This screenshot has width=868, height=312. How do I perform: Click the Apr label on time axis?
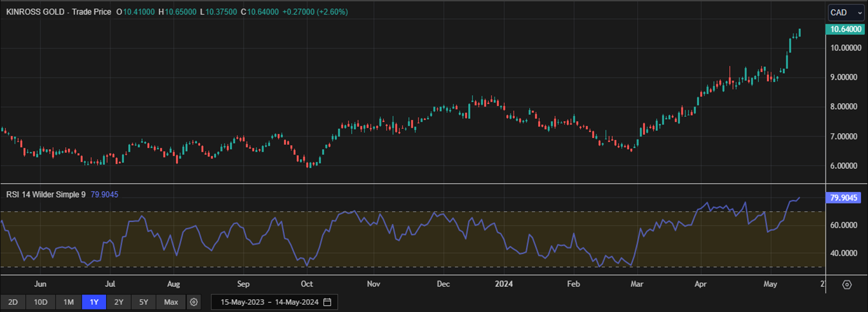[x=701, y=283]
